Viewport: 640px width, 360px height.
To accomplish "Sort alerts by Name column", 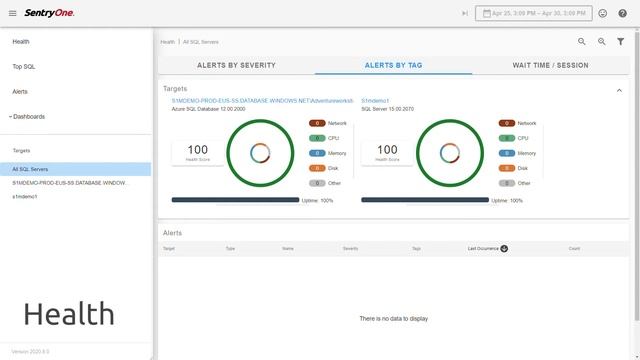I will [288, 249].
